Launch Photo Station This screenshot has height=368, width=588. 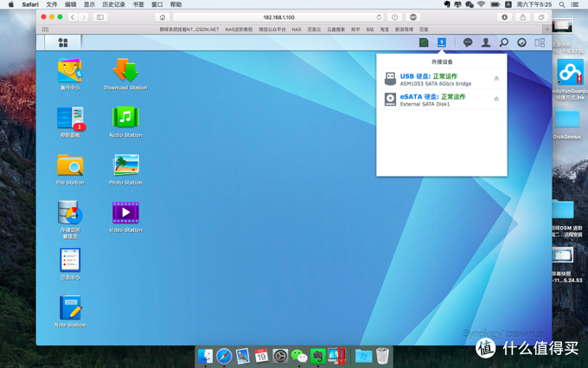(125, 165)
